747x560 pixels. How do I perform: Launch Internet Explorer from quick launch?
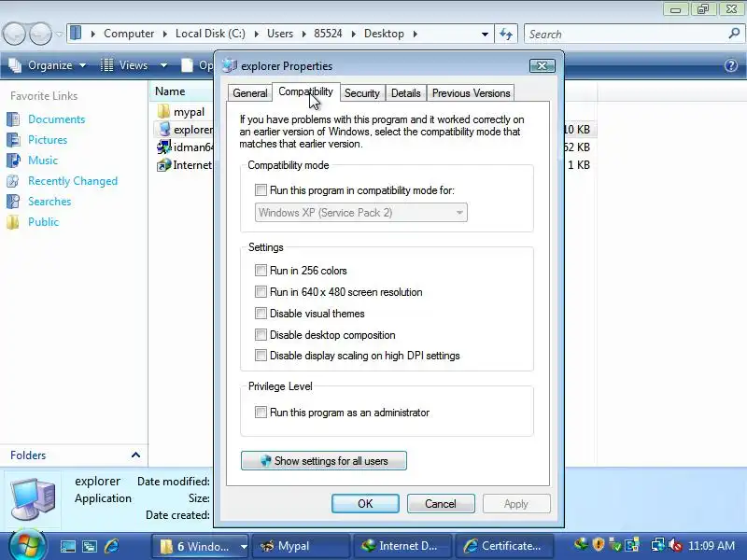(x=111, y=546)
